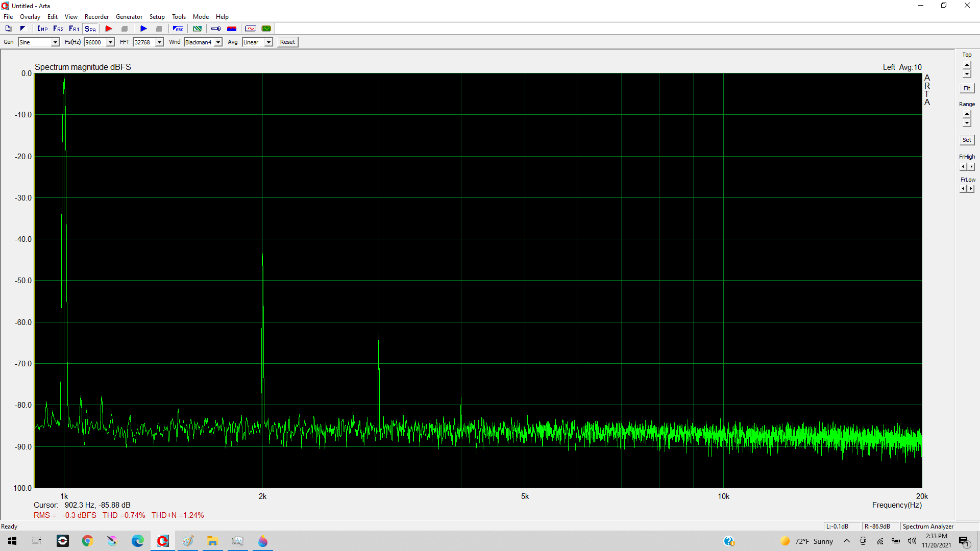Open the Edit menu
This screenshot has width=980, height=551.
click(x=53, y=17)
